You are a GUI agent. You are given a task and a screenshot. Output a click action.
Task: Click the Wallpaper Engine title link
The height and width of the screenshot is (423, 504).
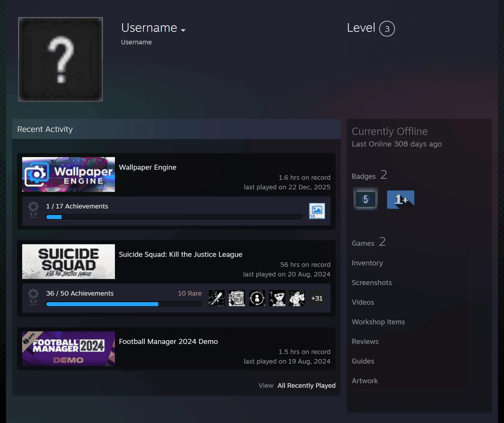148,167
